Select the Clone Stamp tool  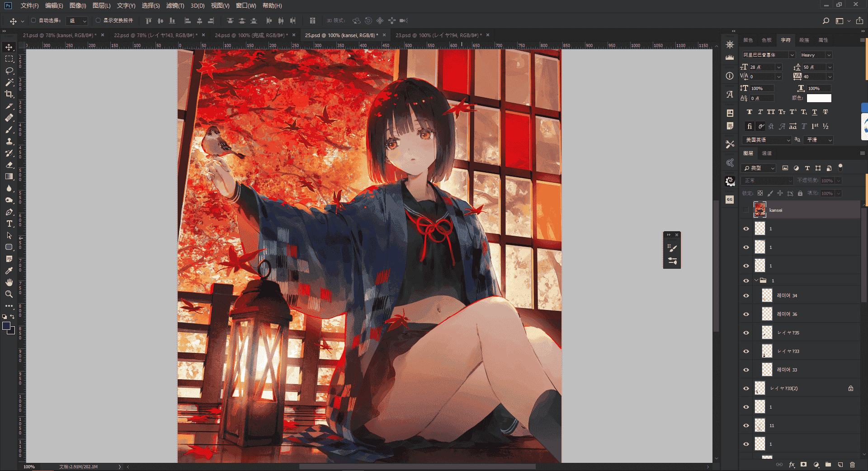pos(9,141)
